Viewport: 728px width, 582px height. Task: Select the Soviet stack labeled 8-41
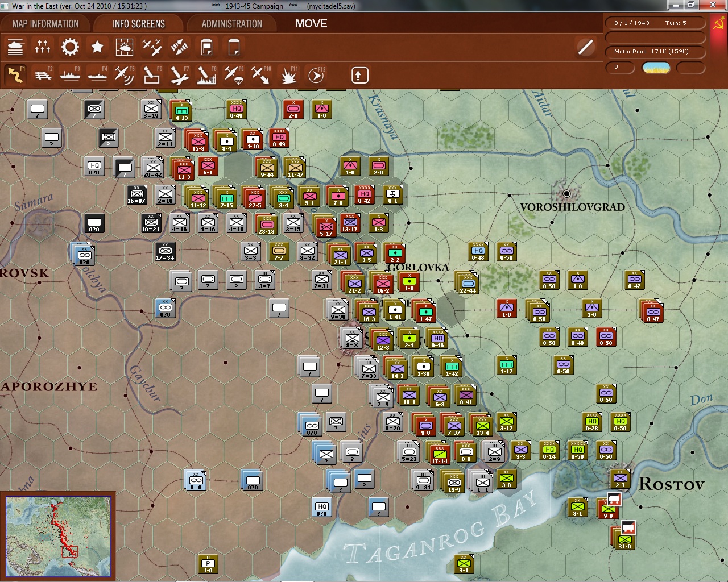pos(466,395)
